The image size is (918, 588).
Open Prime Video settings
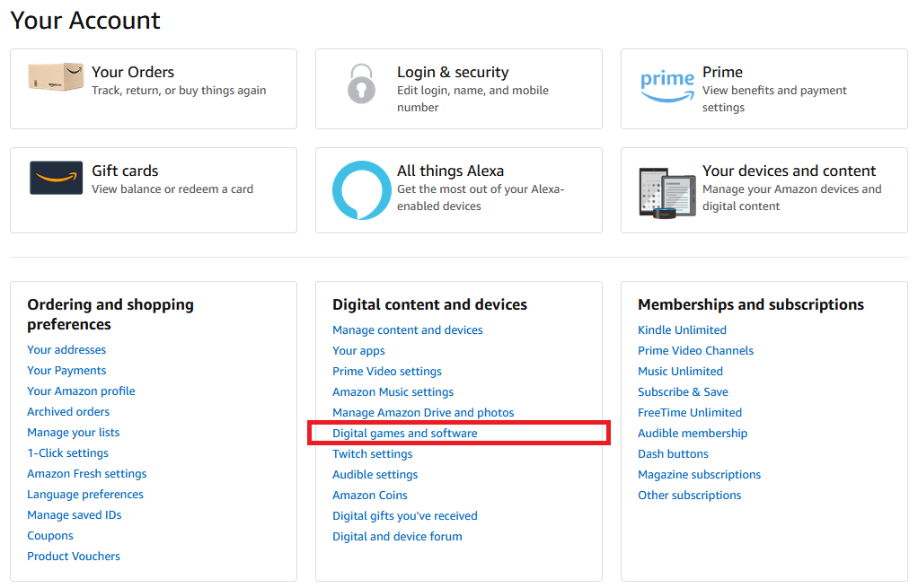coord(387,372)
